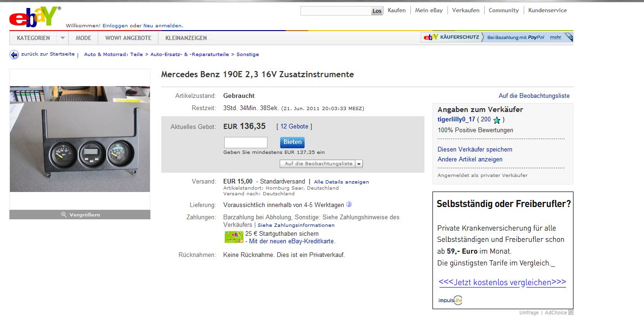
Task: Open the Community page
Action: coord(503,10)
